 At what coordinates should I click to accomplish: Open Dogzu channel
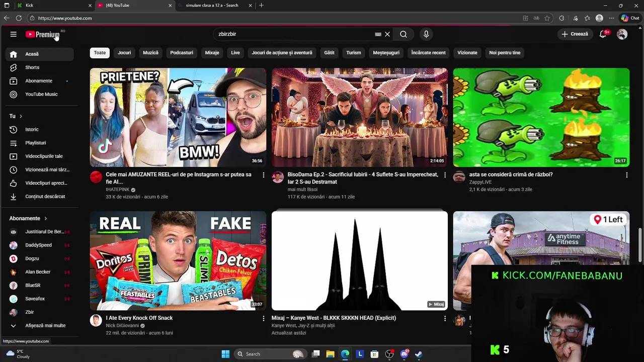click(40, 258)
